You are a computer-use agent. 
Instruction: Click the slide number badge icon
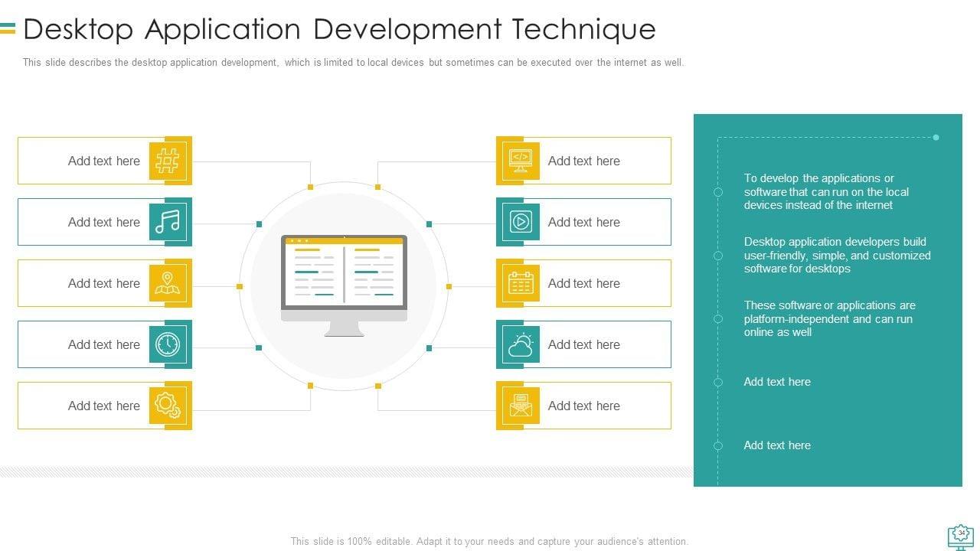960,534
